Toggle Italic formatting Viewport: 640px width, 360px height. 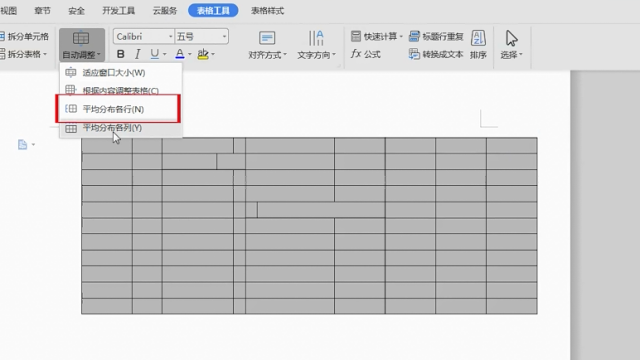click(138, 54)
